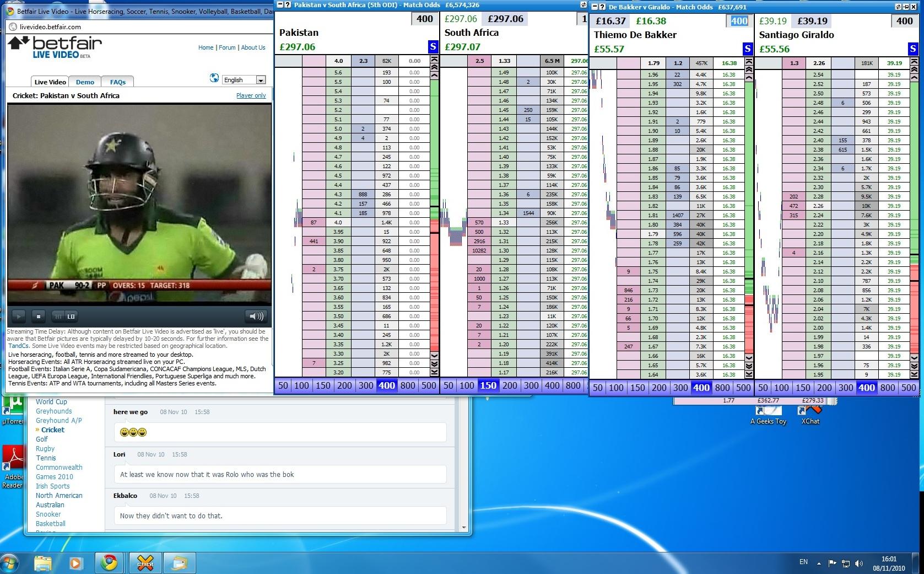This screenshot has width=924, height=574.
Task: Open the English language dropdown
Action: click(244, 80)
